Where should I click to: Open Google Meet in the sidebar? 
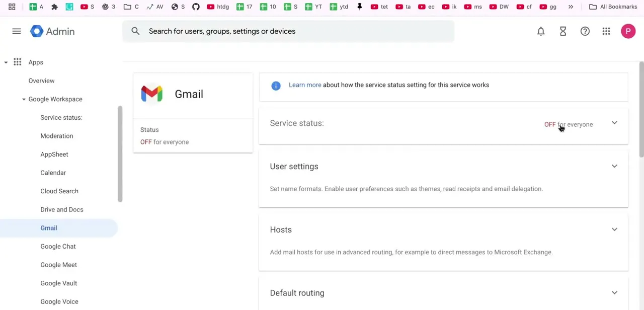tap(58, 265)
